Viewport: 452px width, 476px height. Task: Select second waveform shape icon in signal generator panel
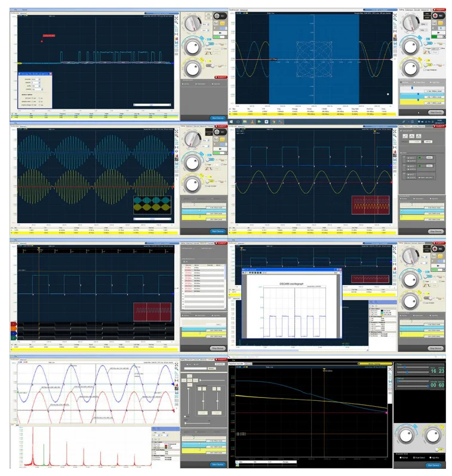point(412,136)
